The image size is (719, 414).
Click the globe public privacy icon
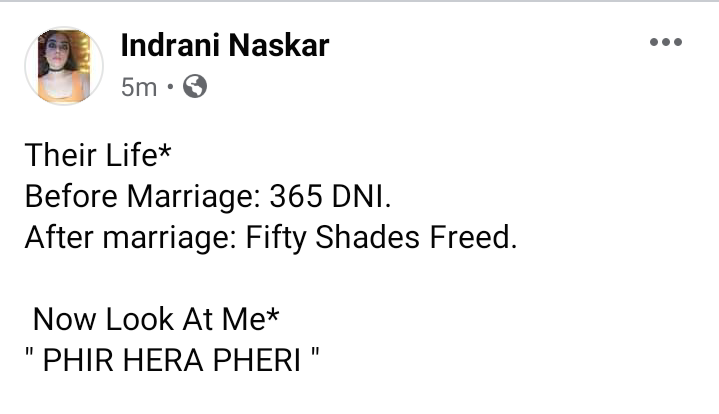[195, 86]
